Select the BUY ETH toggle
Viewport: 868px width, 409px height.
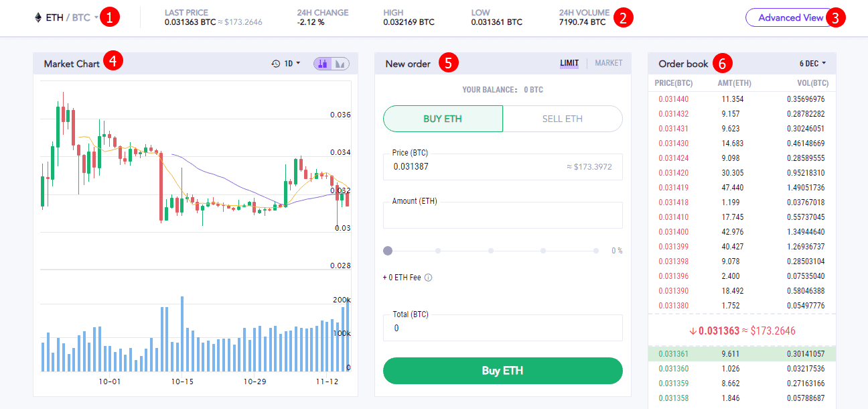tap(443, 119)
